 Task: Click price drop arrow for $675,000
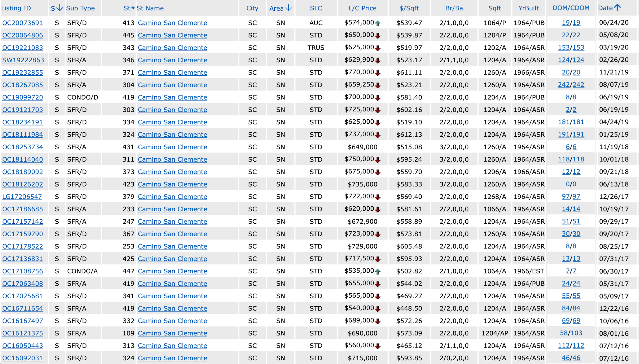point(377,172)
